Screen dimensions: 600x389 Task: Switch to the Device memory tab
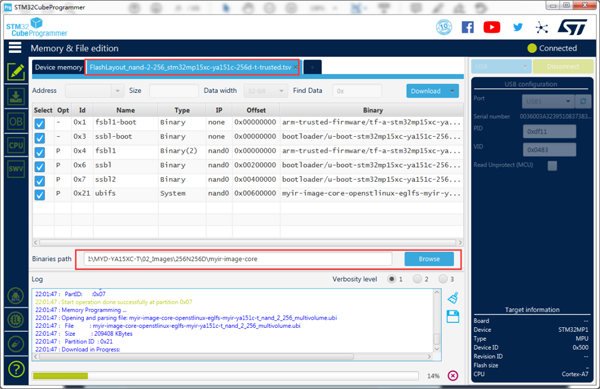point(59,67)
